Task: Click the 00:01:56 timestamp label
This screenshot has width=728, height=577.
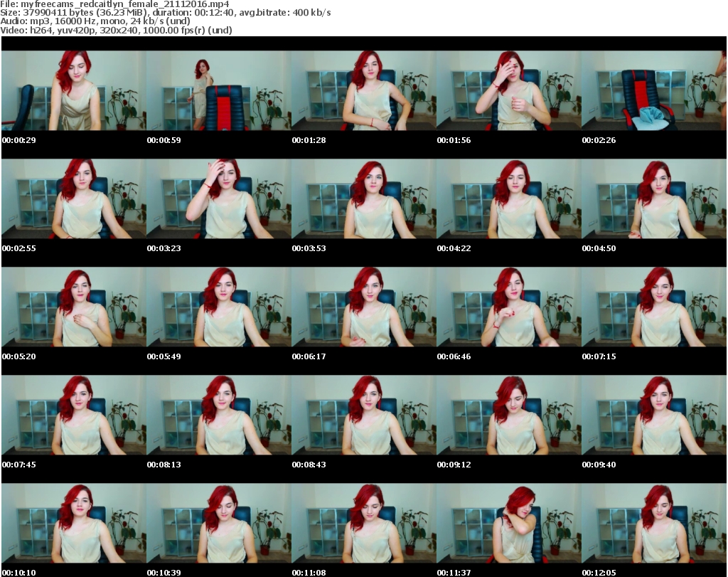Action: [x=454, y=140]
